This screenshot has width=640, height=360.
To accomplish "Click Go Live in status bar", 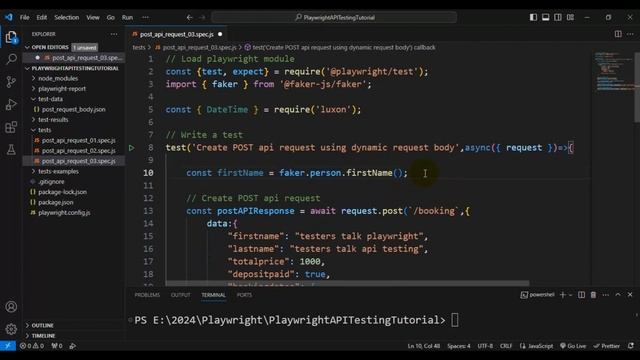I will (x=573, y=346).
